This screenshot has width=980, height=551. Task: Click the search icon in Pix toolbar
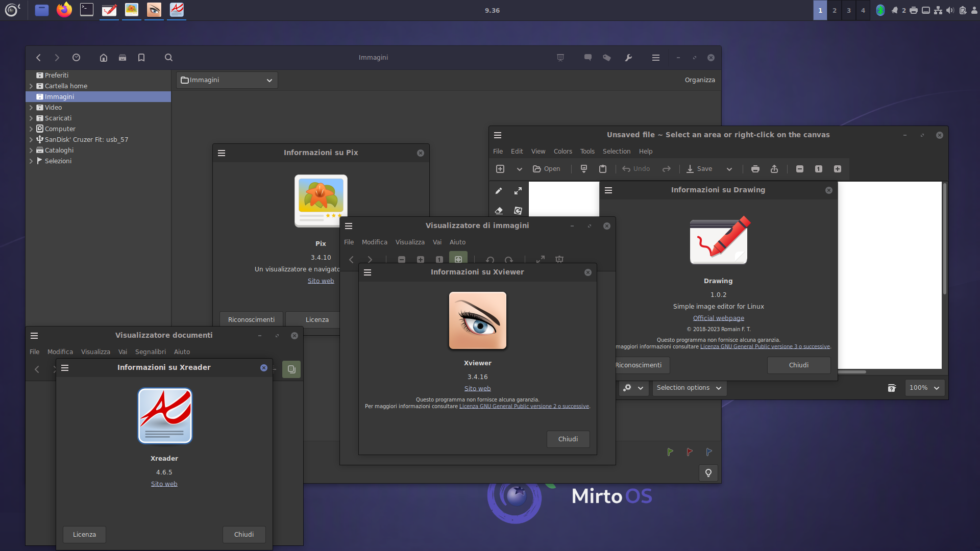click(168, 58)
